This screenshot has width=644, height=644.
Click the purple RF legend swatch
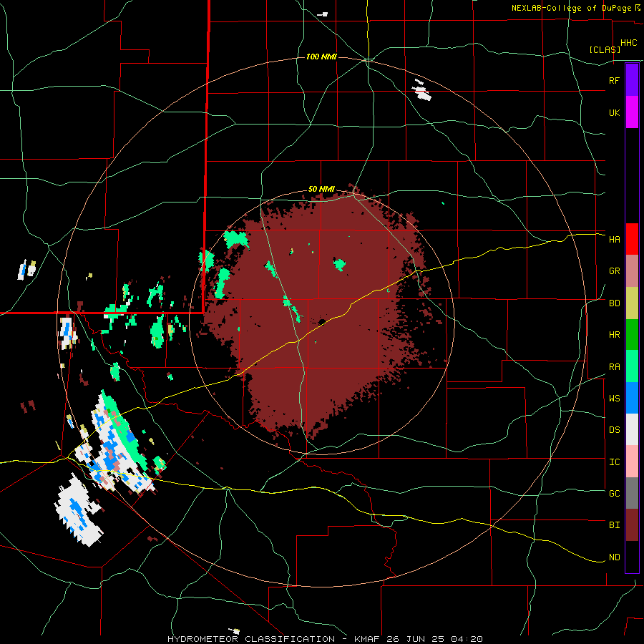point(632,79)
